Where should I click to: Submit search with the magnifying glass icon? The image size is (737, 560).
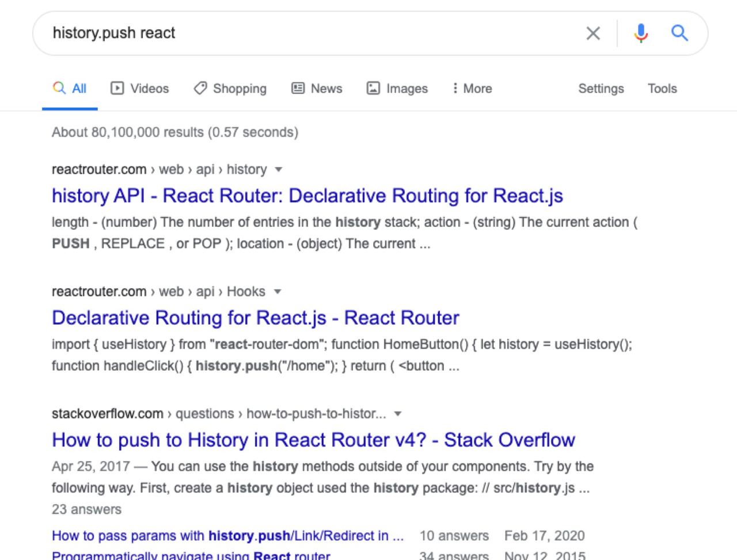[680, 33]
